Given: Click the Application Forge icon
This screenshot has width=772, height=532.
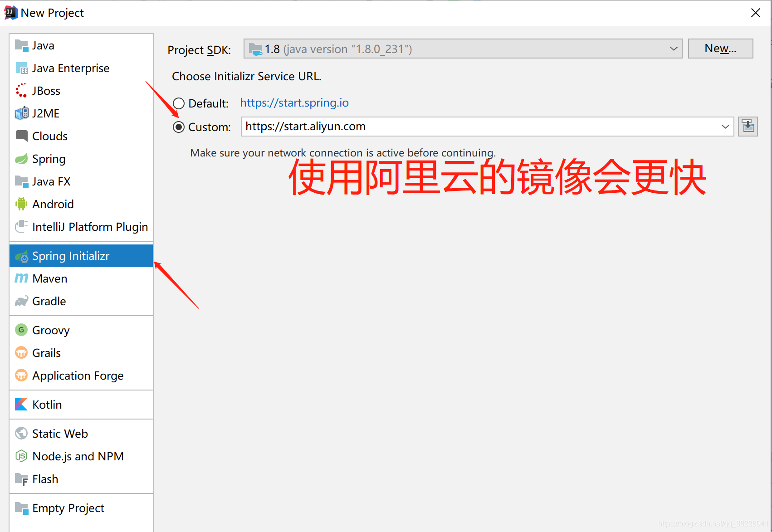Looking at the screenshot, I should tap(21, 375).
